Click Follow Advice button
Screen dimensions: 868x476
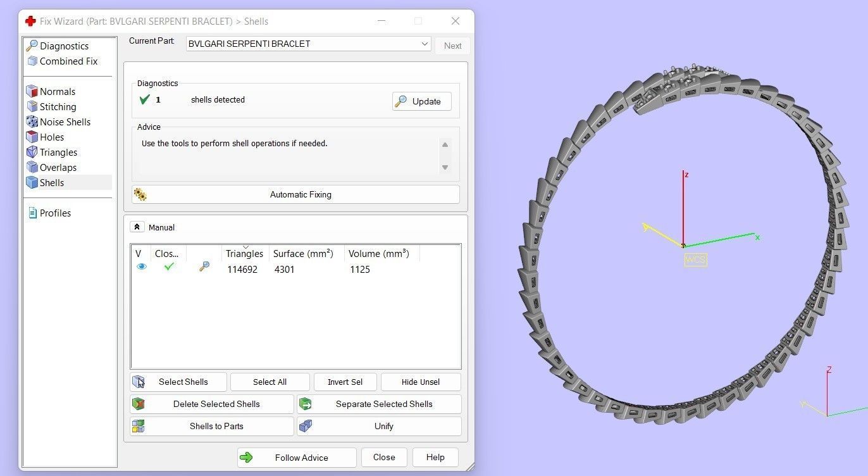(297, 457)
